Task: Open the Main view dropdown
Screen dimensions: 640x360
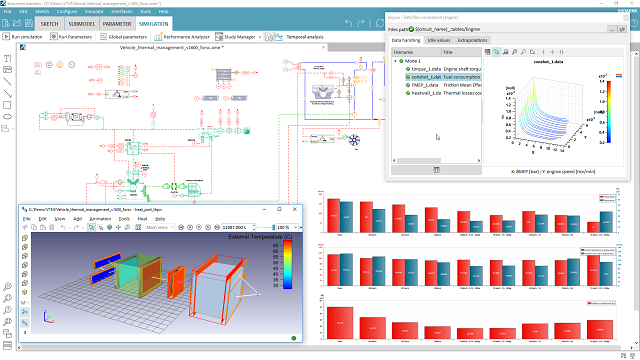Action: pos(160,227)
